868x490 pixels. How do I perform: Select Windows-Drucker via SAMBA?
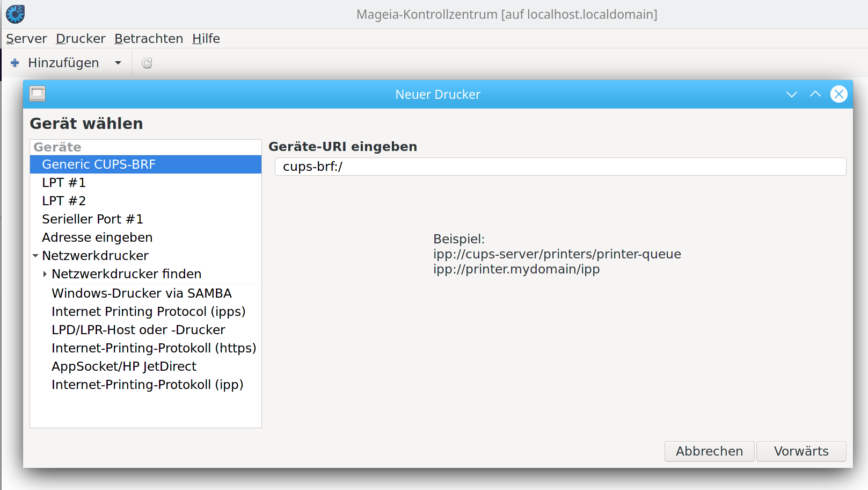[145, 293]
